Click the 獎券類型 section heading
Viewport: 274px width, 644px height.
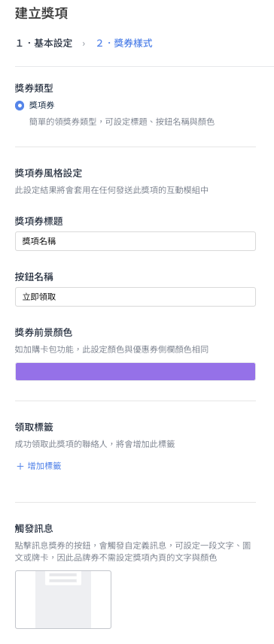pyautogui.click(x=34, y=87)
